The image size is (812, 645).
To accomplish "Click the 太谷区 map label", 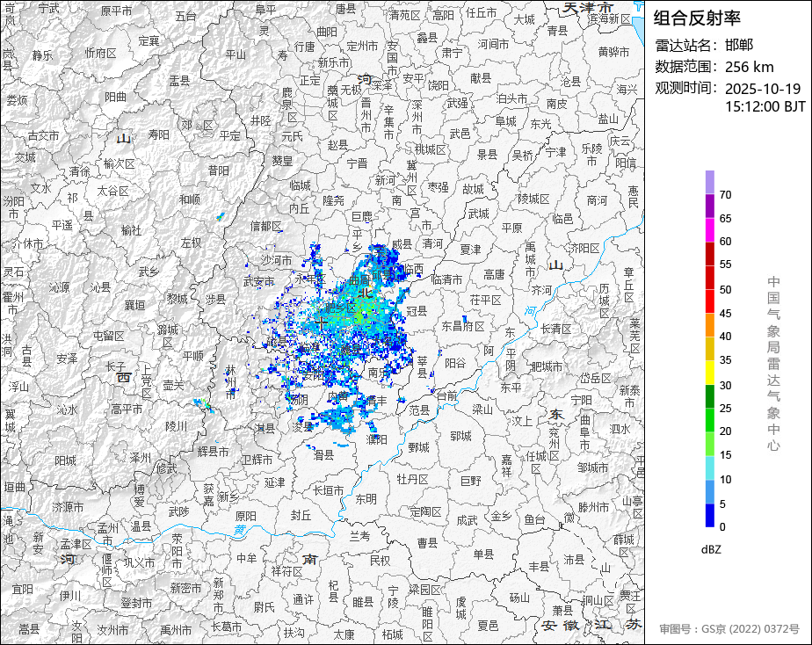I will pyautogui.click(x=112, y=191).
